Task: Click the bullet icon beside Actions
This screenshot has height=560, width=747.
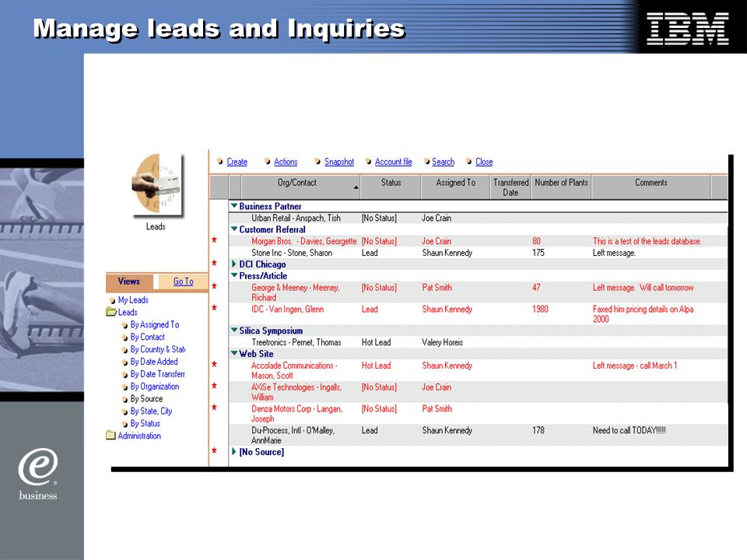Action: pos(267,162)
